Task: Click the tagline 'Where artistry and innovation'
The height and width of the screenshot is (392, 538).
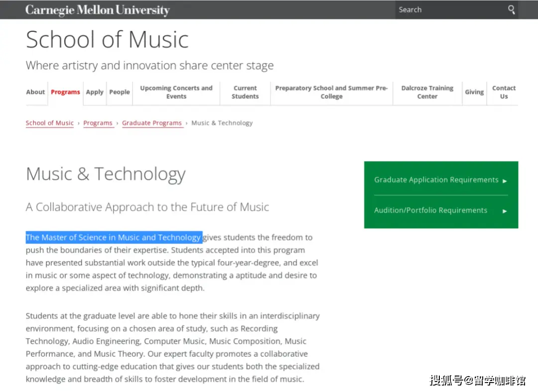Action: (x=149, y=65)
